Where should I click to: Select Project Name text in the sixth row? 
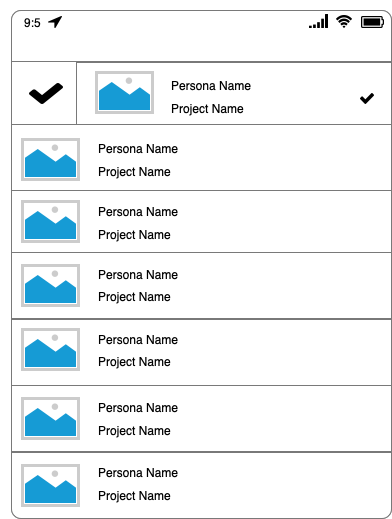pyautogui.click(x=134, y=431)
